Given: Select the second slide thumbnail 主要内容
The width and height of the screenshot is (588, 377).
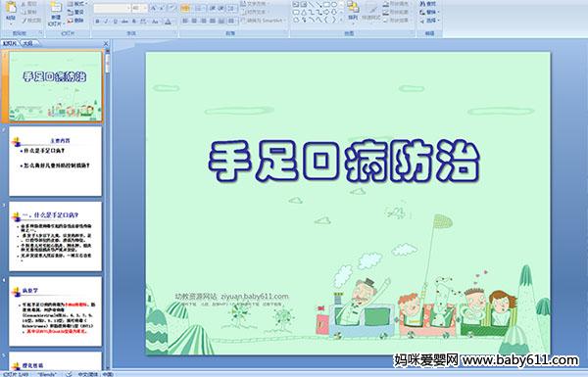Looking at the screenshot, I should point(55,162).
